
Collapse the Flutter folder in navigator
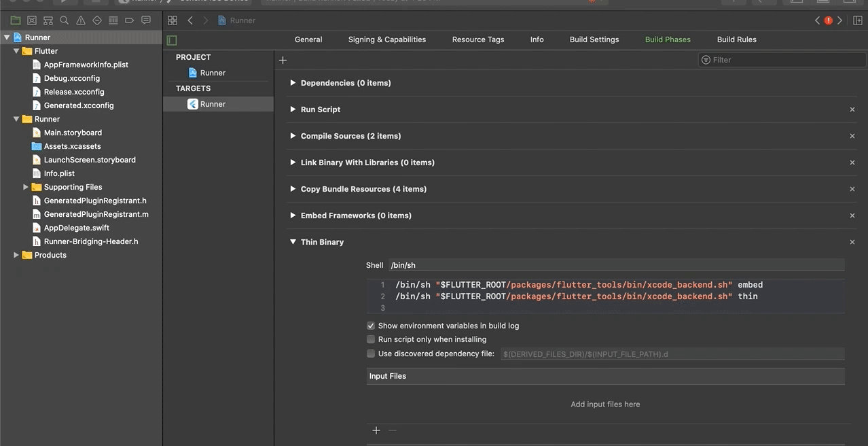point(16,51)
